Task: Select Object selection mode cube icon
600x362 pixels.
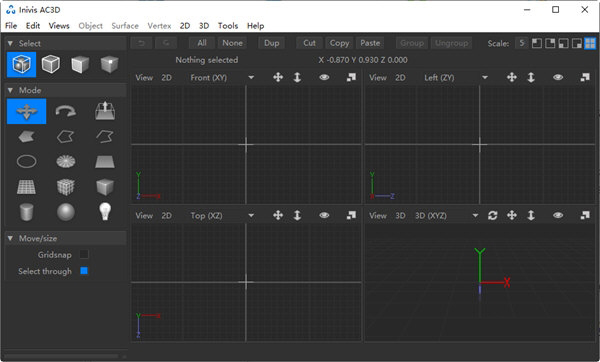Action: pyautogui.click(x=51, y=64)
